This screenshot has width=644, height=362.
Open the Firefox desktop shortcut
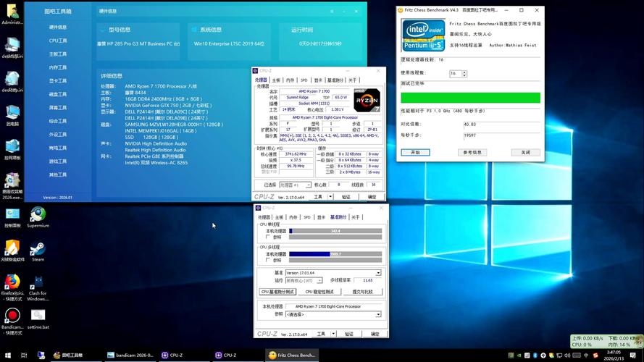tap(12, 282)
